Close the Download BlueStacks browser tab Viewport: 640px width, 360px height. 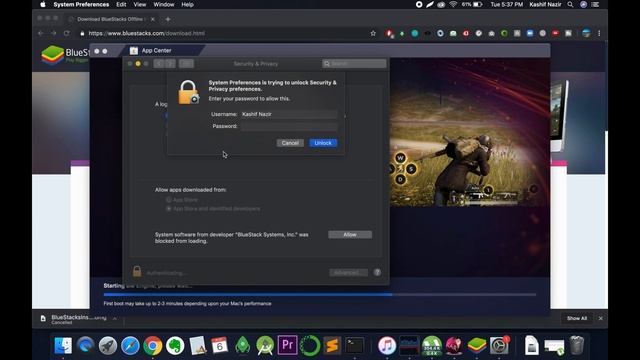click(153, 19)
